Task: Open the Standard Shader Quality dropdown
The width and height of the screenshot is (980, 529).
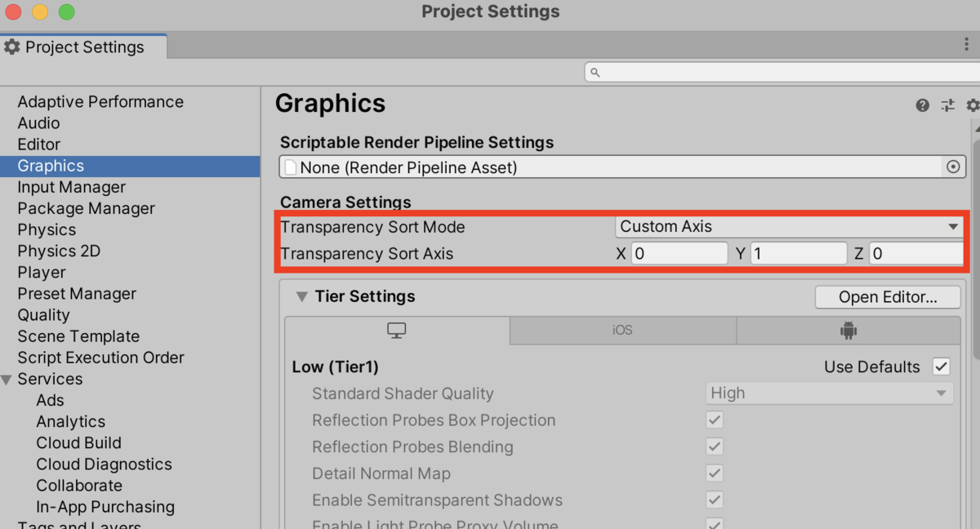Action: pos(829,393)
